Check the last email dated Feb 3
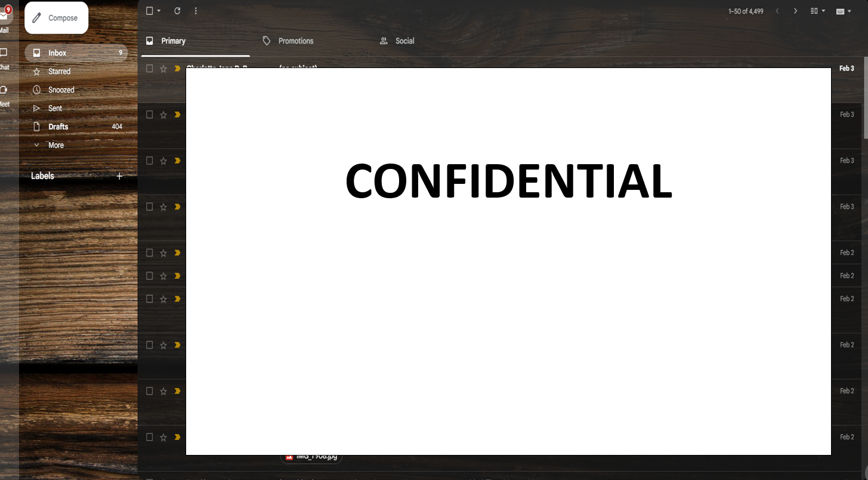The width and height of the screenshot is (868, 480). (150, 207)
